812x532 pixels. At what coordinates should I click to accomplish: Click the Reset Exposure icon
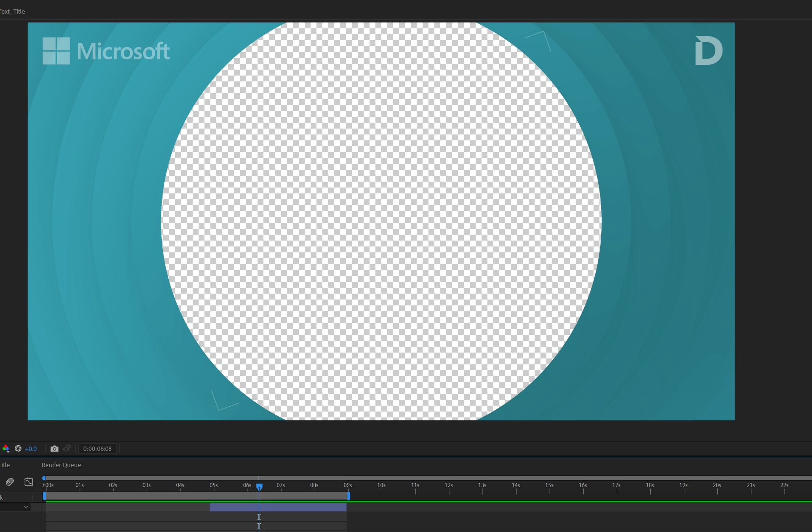[x=18, y=448]
